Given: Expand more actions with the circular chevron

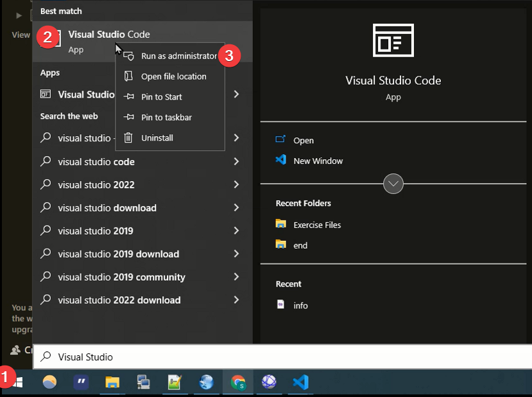Looking at the screenshot, I should click(x=393, y=184).
